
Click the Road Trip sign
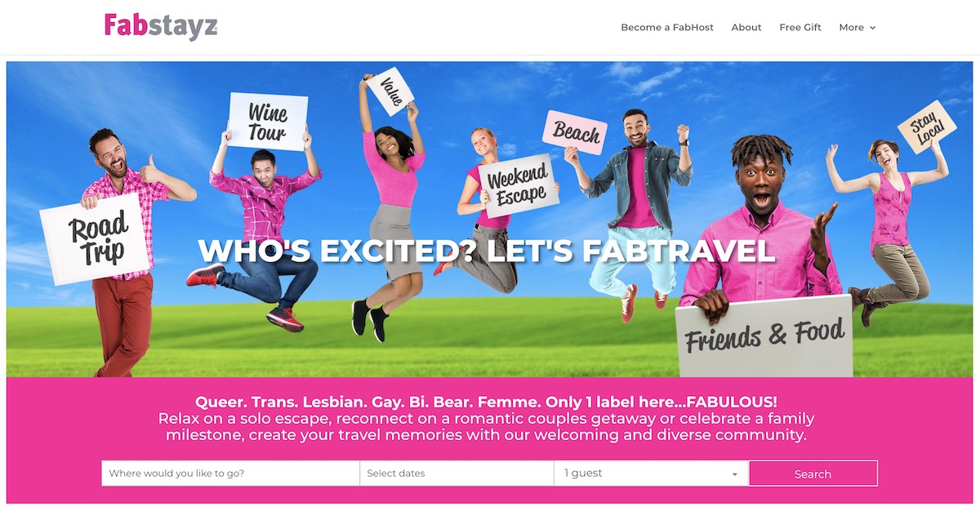click(96, 238)
